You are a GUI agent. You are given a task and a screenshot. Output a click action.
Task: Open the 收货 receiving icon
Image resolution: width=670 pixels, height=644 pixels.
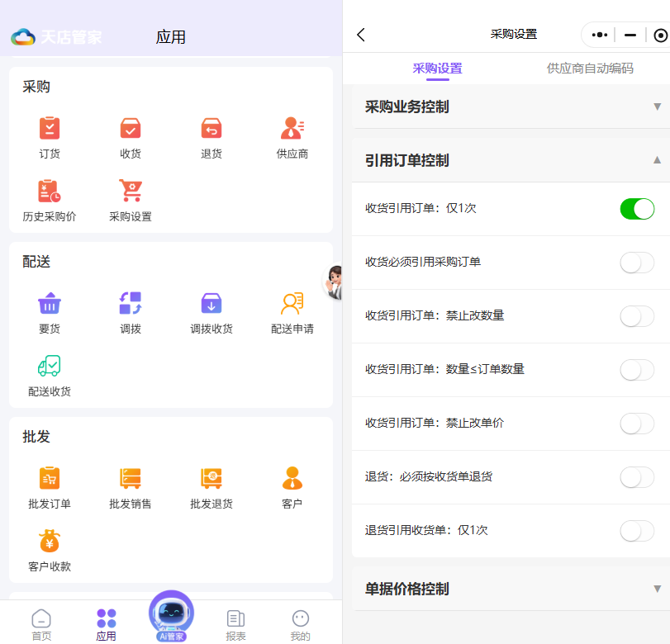coord(131,129)
